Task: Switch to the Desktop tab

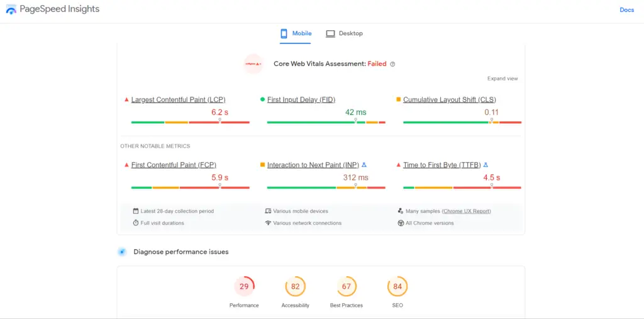Action: (x=344, y=34)
